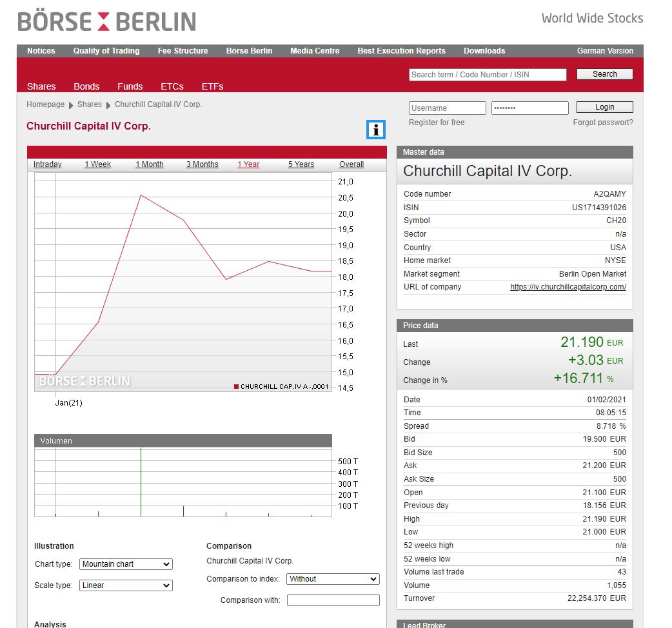Screen dimensions: 672x628
Task: Click the Volumen bar chart
Action: click(183, 482)
